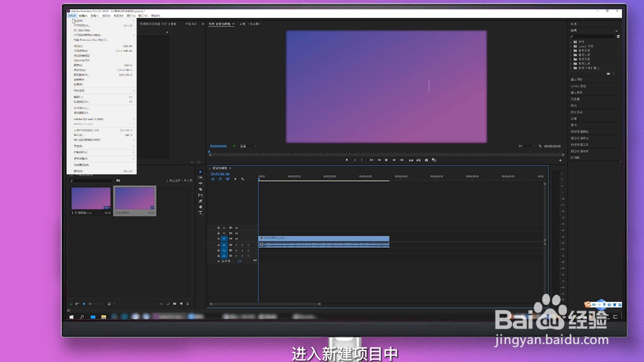
Task: Select the video clip on track V1
Action: pos(324,239)
